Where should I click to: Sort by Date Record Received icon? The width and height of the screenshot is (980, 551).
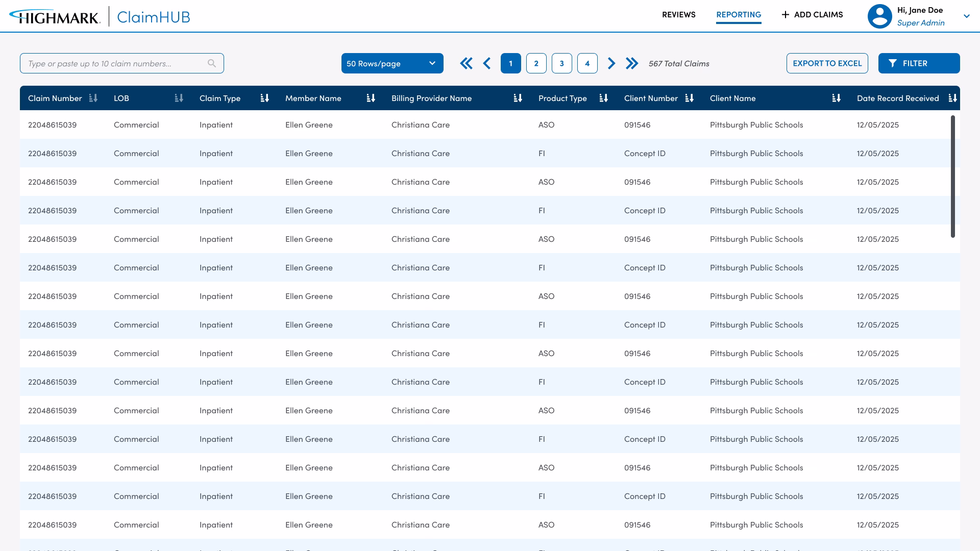(952, 98)
